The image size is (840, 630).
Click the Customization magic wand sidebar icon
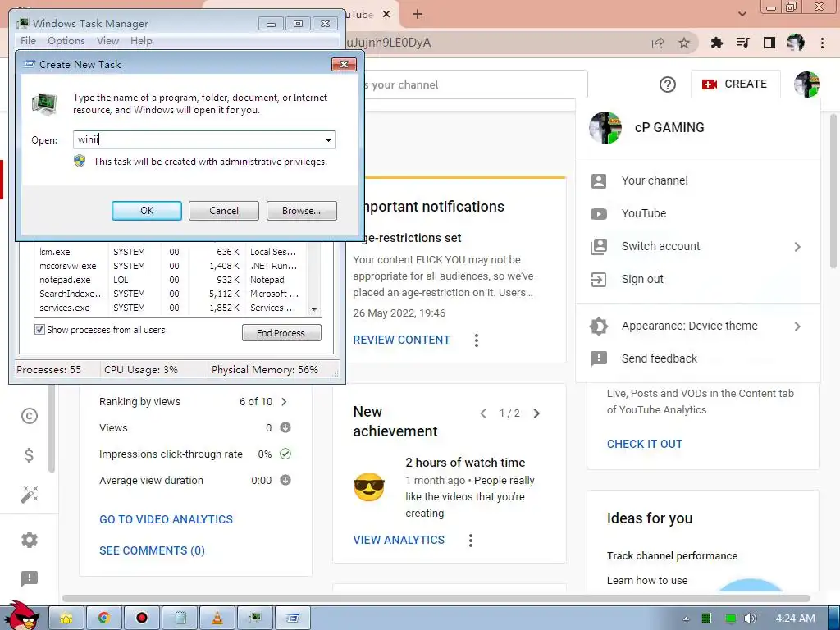coord(30,495)
